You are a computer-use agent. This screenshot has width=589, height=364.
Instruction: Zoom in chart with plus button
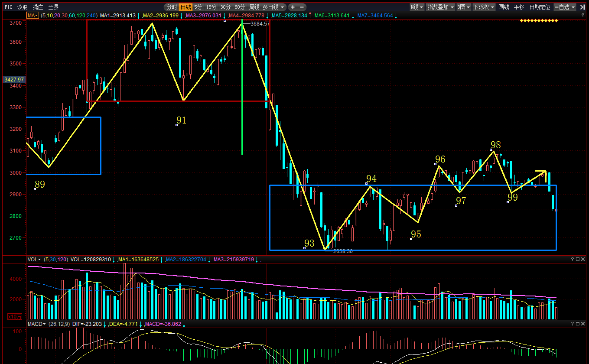click(x=293, y=7)
